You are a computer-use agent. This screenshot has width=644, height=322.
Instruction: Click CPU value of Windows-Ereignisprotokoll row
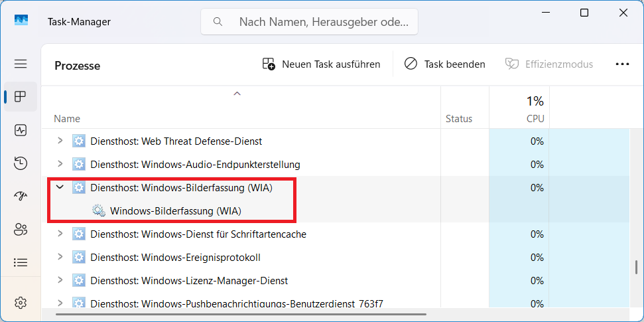[537, 258]
